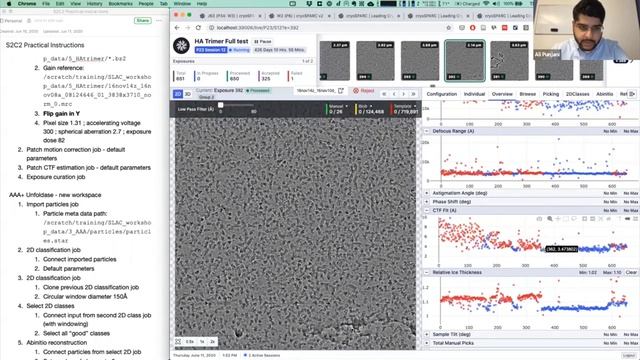Image resolution: width=640 pixels, height=360 pixels.
Task: Close the first cryoSPARC browser tab
Action: point(260,16)
